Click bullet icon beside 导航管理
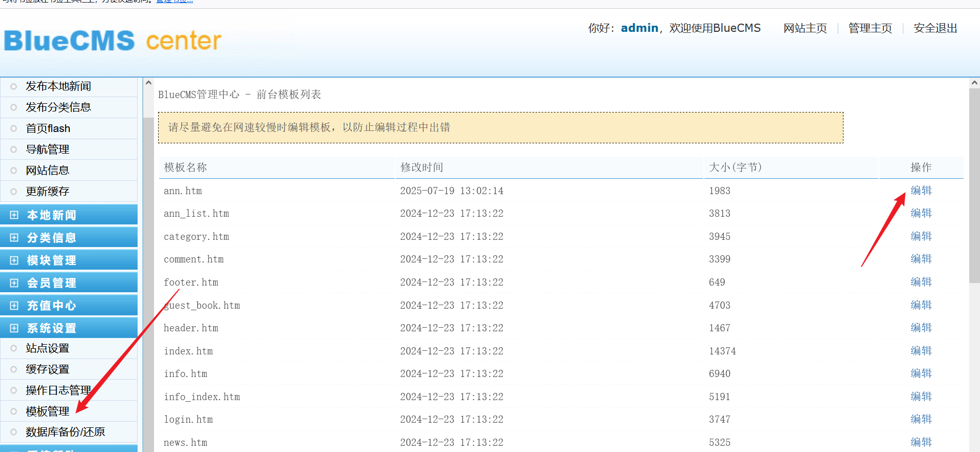980x452 pixels. point(14,149)
